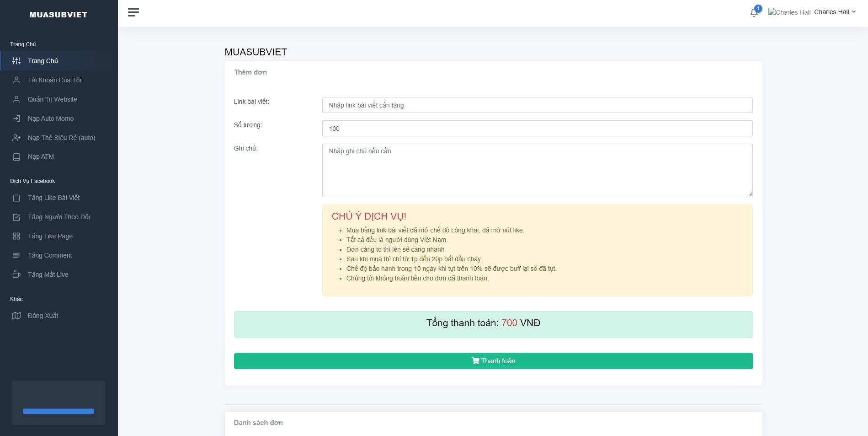Click the Dịch Vụ Facebook section label
Image resolution: width=868 pixels, height=436 pixels.
click(x=32, y=181)
